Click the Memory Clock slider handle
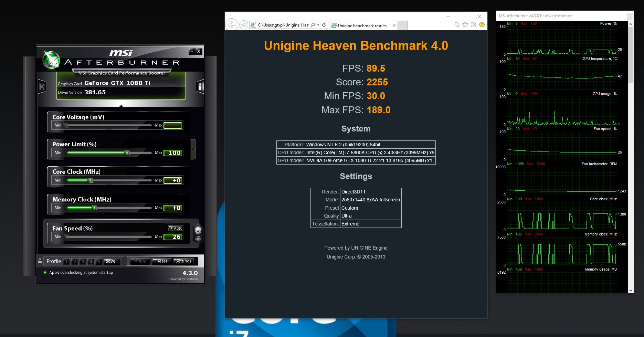This screenshot has width=644, height=337. tap(95, 208)
